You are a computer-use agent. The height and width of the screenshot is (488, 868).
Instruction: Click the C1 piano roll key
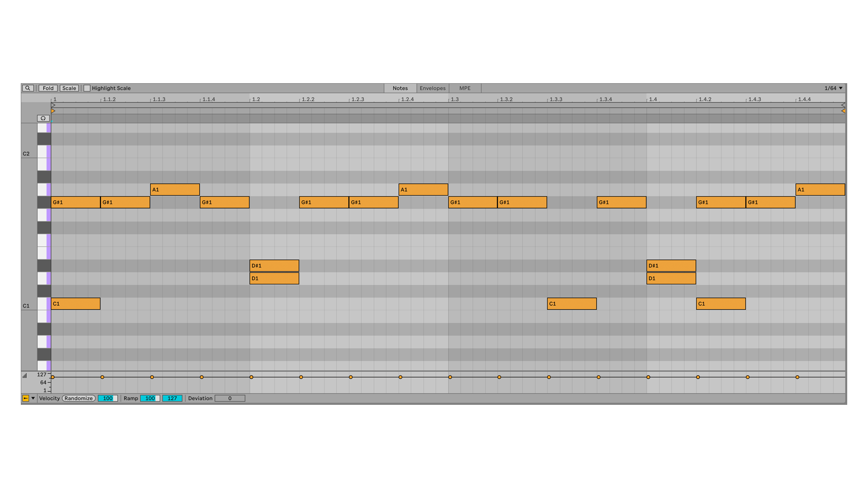coord(44,304)
